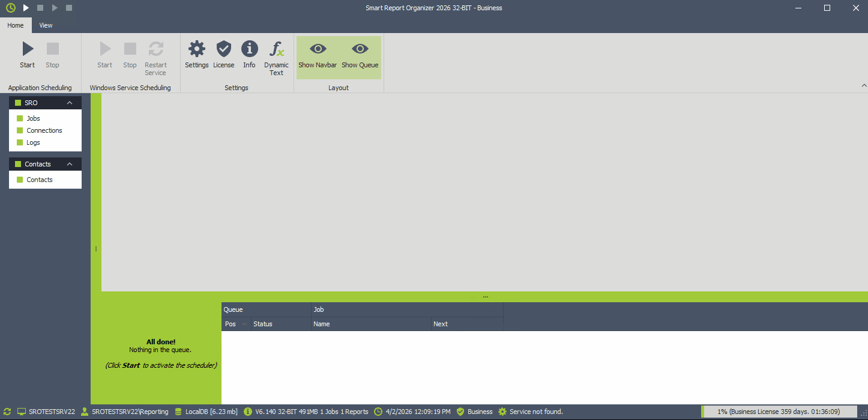The height and width of the screenshot is (420, 868).
Task: Click Windows Service Scheduling Stop button
Action: pyautogui.click(x=130, y=55)
